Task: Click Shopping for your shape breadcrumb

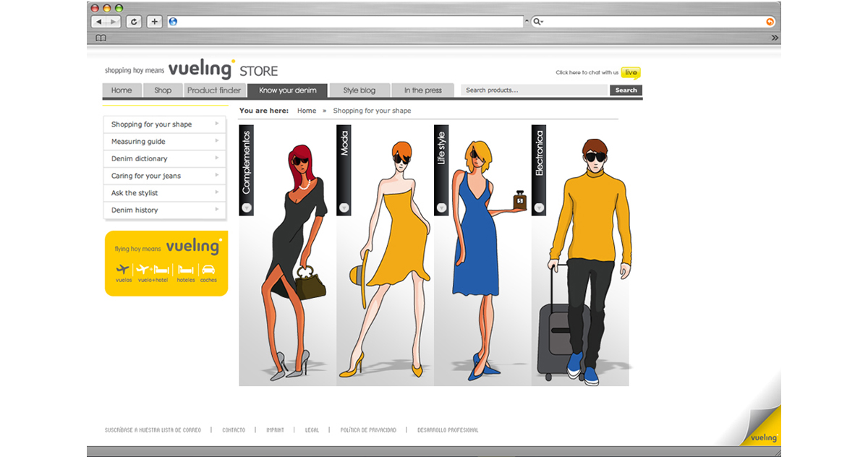Action: [372, 111]
